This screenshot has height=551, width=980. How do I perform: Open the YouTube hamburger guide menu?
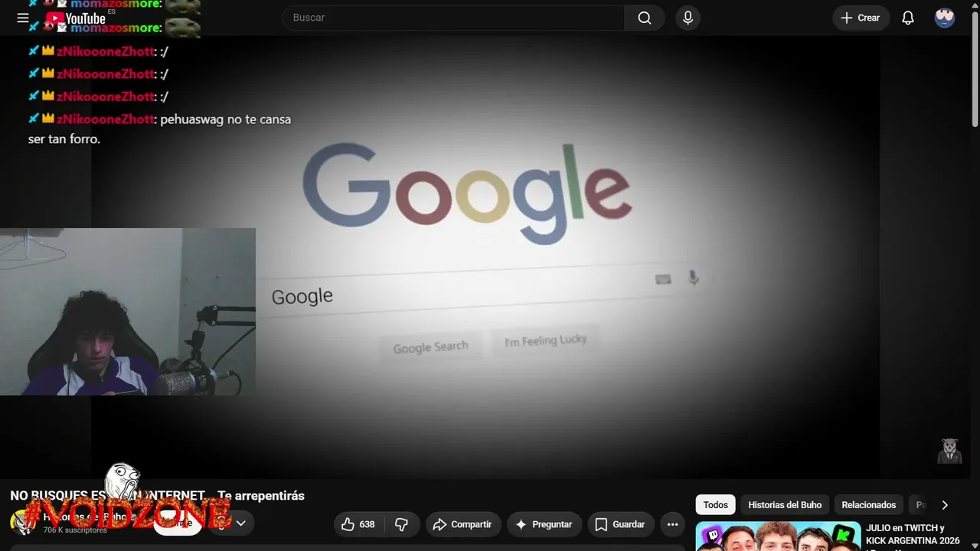(x=23, y=18)
